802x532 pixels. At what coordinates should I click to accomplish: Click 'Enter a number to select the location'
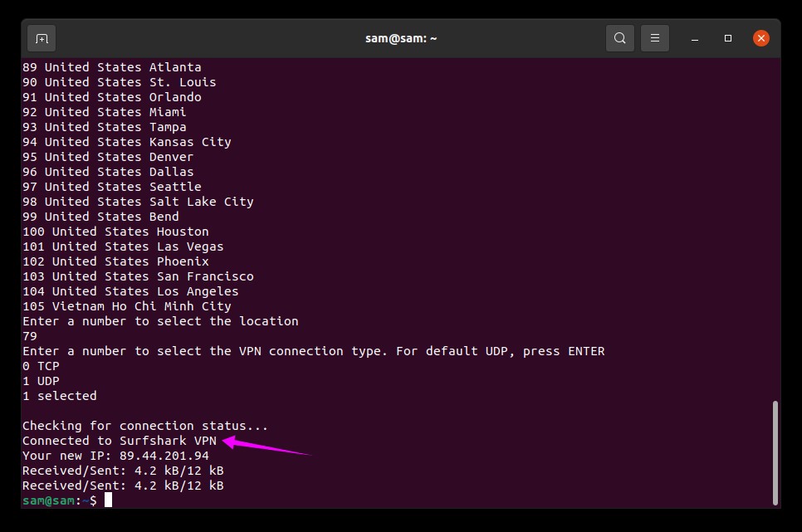(x=160, y=320)
